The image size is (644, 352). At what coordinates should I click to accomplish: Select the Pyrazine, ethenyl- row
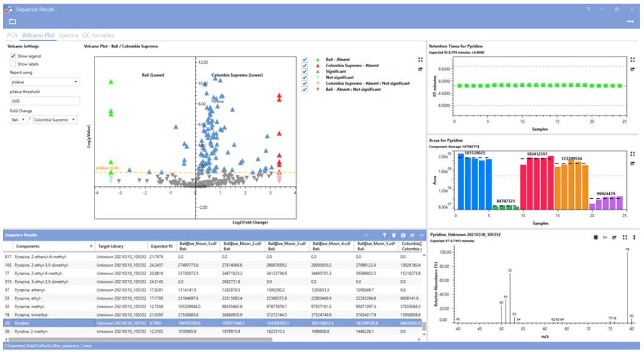pos(213,290)
